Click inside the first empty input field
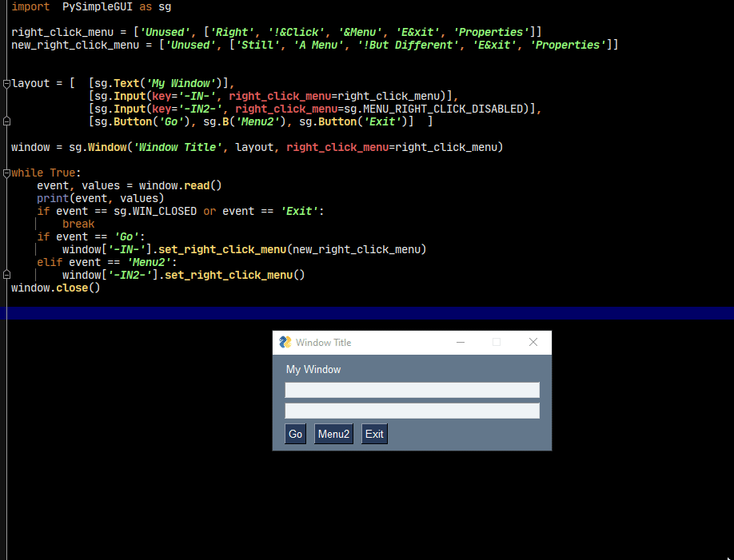 point(412,390)
